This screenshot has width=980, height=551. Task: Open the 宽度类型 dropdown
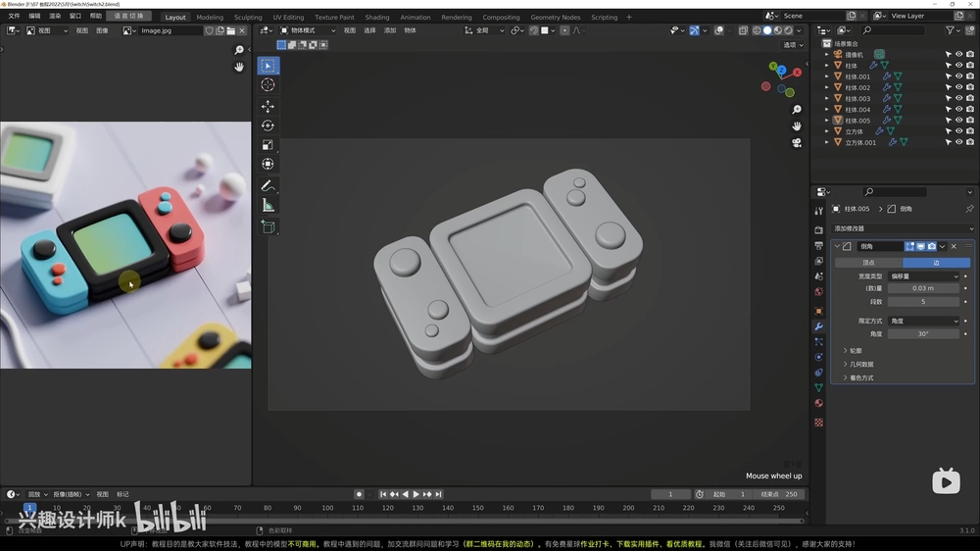pos(924,276)
